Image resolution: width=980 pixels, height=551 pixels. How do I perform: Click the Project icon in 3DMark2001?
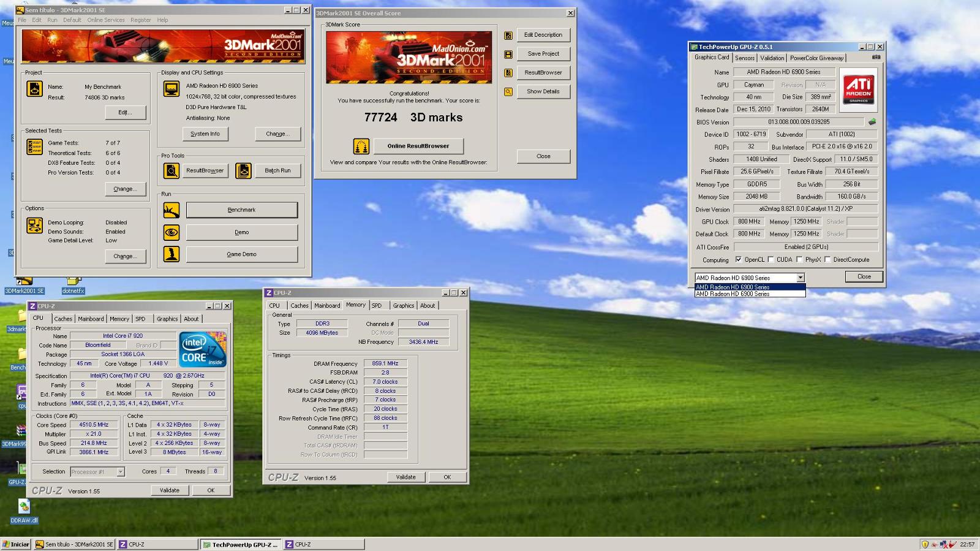(x=34, y=89)
